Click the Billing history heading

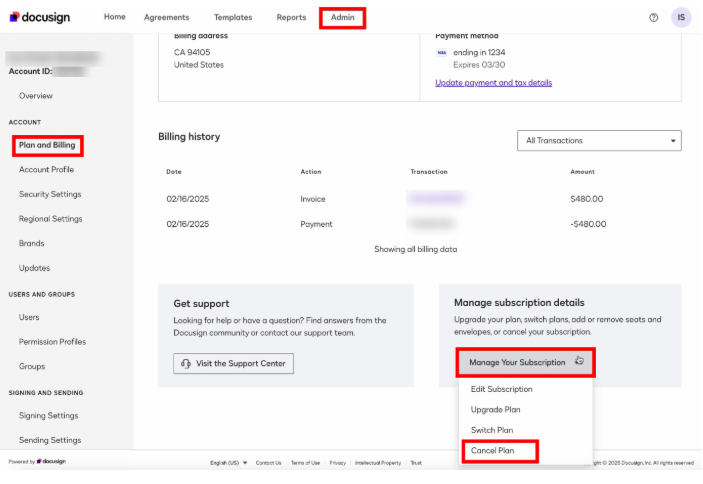(x=189, y=137)
